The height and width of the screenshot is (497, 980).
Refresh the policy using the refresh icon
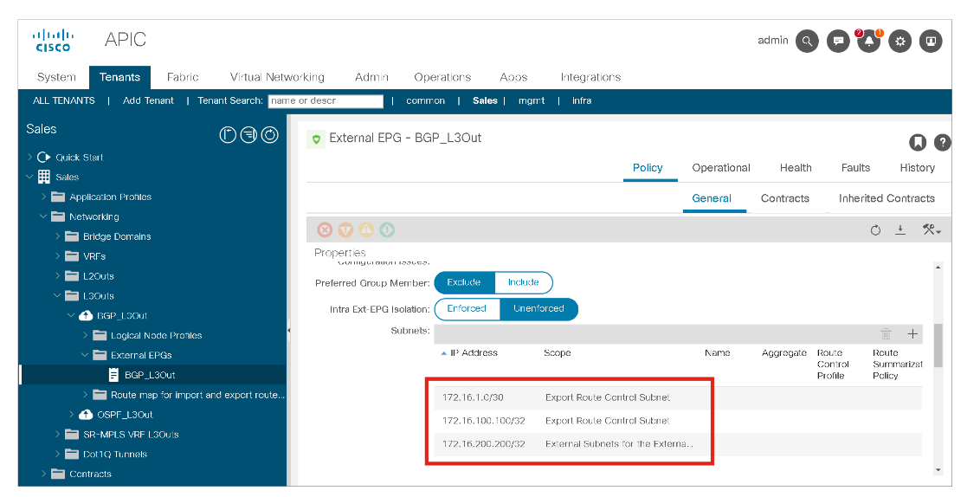[x=875, y=229]
